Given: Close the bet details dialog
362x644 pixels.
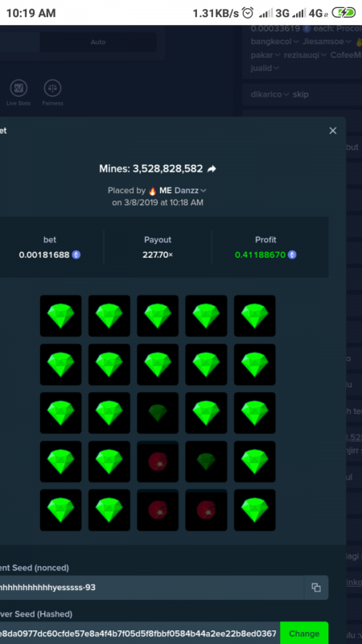Looking at the screenshot, I should [x=333, y=130].
